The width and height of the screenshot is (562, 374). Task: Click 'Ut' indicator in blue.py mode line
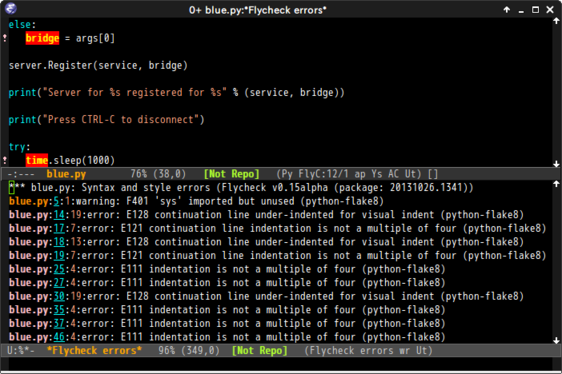tap(410, 174)
